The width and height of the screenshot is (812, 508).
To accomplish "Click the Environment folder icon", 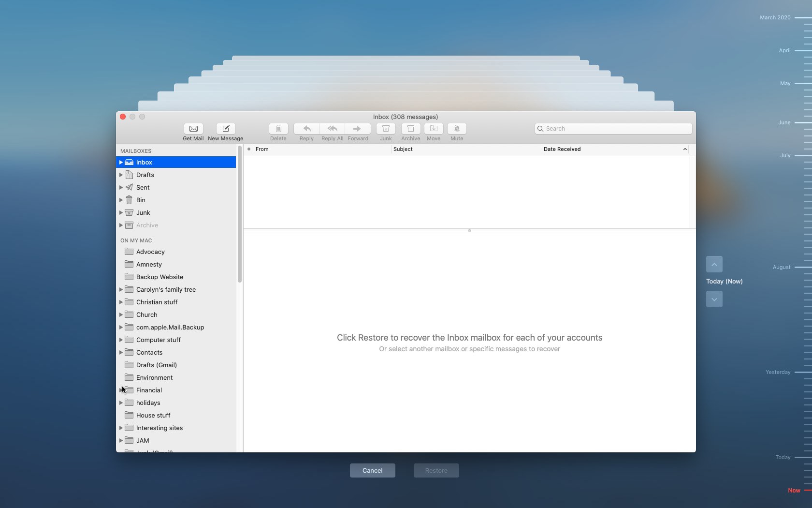I will pyautogui.click(x=129, y=377).
